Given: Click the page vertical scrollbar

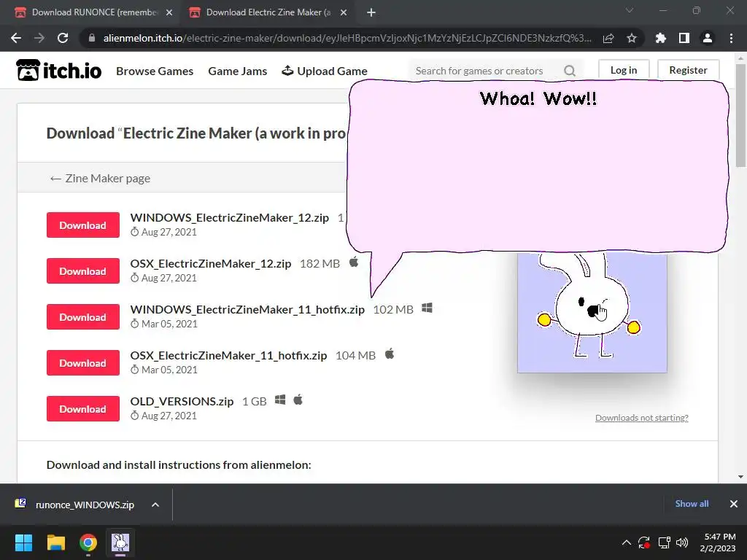Looking at the screenshot, I should click(741, 115).
